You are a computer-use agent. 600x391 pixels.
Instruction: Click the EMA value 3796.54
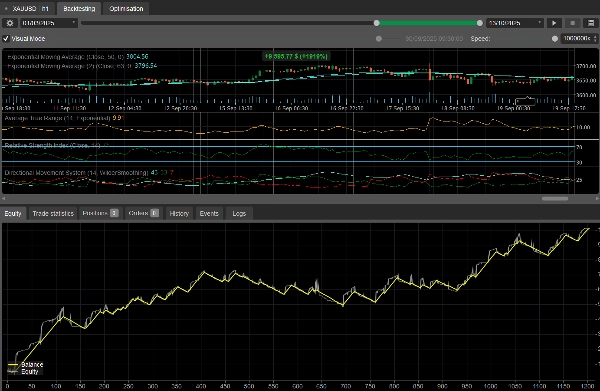(x=146, y=66)
